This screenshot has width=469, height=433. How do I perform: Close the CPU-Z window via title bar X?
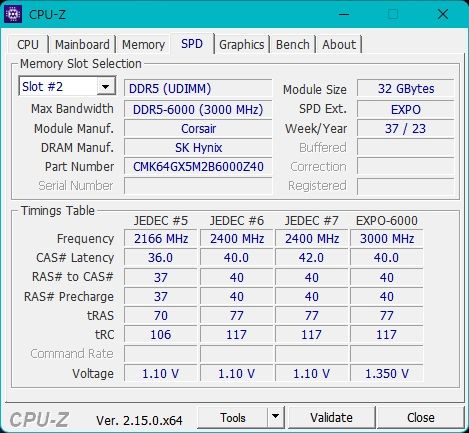(x=443, y=14)
